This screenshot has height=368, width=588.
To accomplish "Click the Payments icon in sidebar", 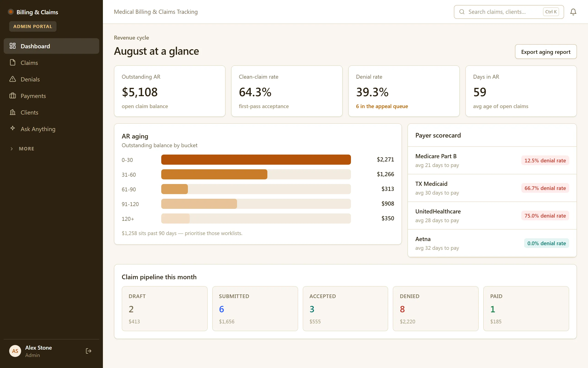I will click(13, 96).
